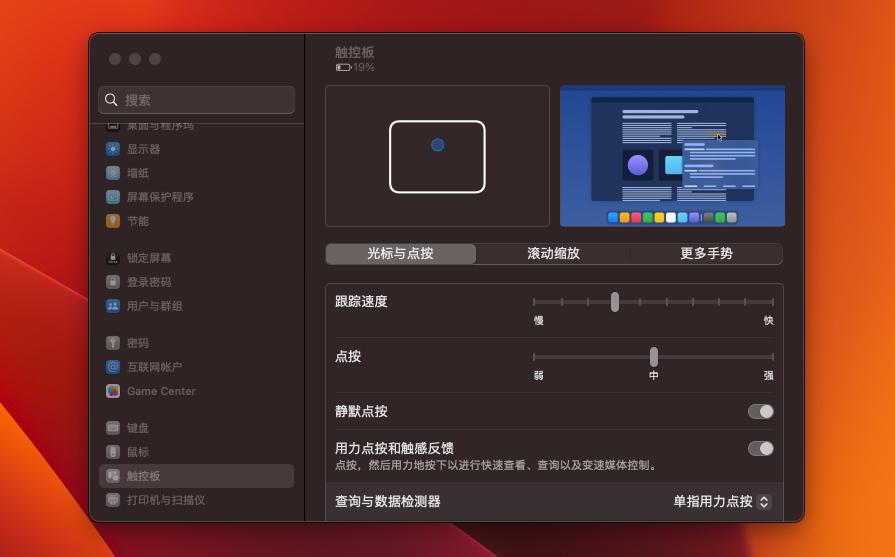Select 显示器 text in sidebar

(x=143, y=149)
